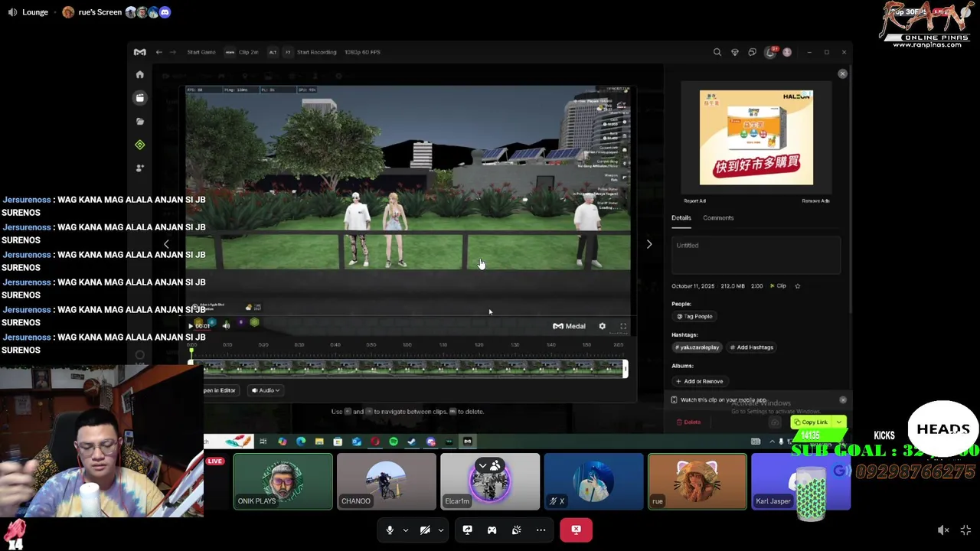Select the rue participant tile

(x=697, y=481)
